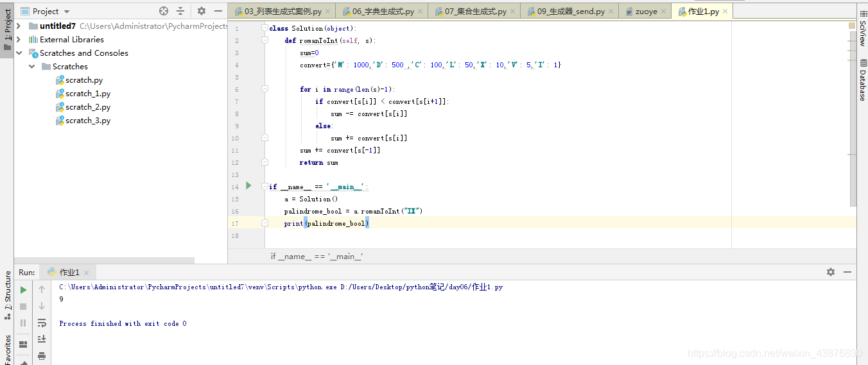The width and height of the screenshot is (868, 365).
Task: Select the Scratches folder row
Action: (x=121, y=66)
